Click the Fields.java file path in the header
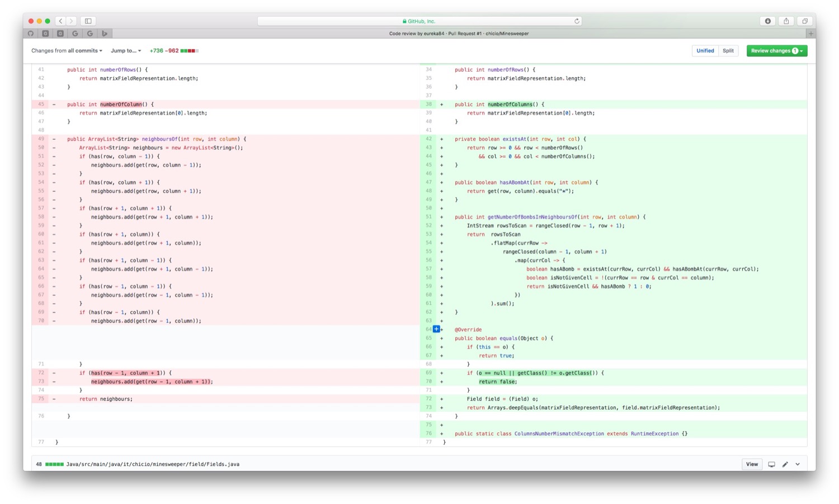The width and height of the screenshot is (839, 504). coord(153,464)
